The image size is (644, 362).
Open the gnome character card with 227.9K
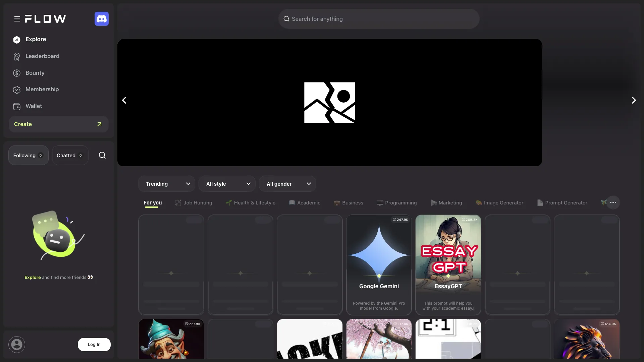pyautogui.click(x=171, y=339)
